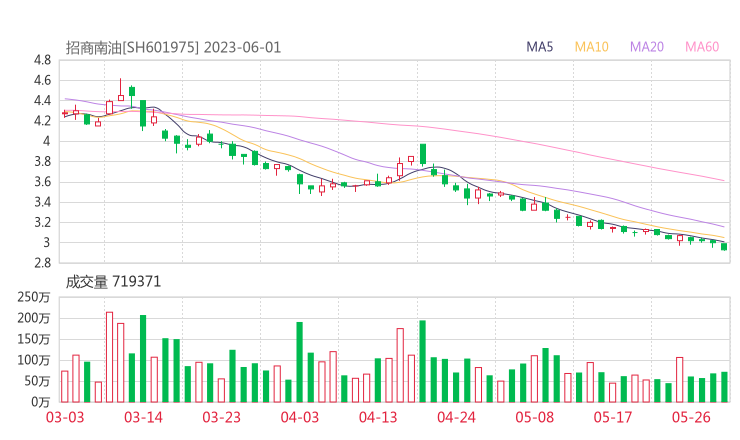Click the 4.8 price axis label
The image size is (740, 440).
(x=42, y=60)
